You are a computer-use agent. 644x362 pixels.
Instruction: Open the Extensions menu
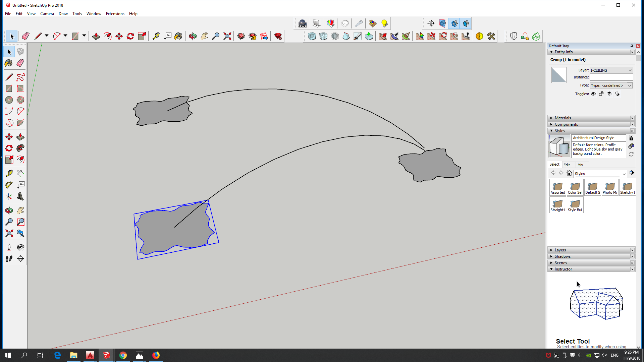pyautogui.click(x=115, y=14)
